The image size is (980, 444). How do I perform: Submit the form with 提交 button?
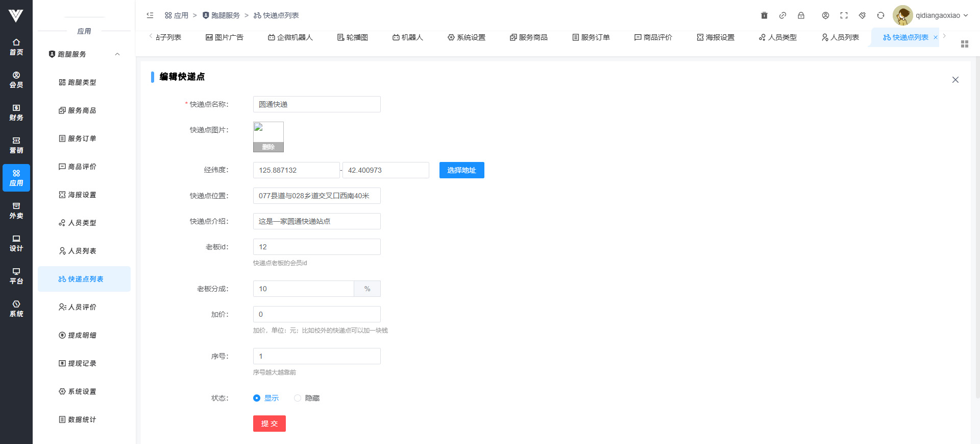(269, 424)
